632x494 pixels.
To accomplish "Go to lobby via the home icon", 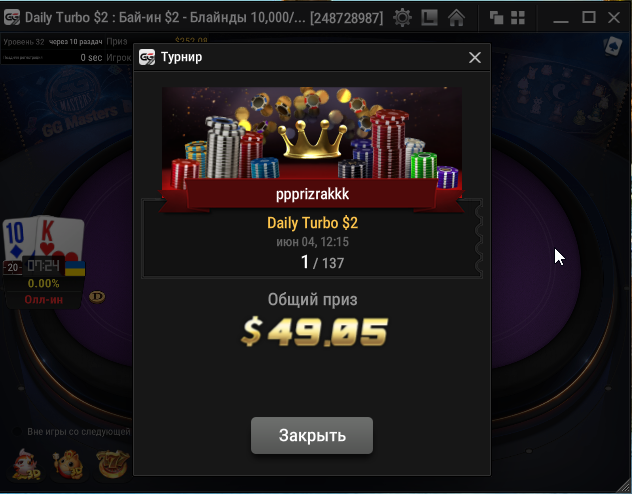I will [x=456, y=18].
